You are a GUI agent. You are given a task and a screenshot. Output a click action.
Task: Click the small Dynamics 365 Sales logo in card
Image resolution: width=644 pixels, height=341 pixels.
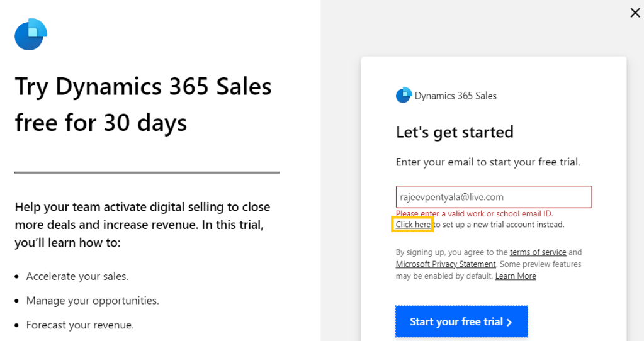pyautogui.click(x=404, y=95)
